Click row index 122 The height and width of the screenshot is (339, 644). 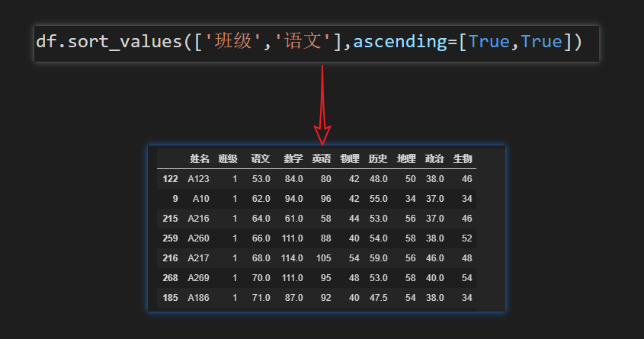point(170,179)
